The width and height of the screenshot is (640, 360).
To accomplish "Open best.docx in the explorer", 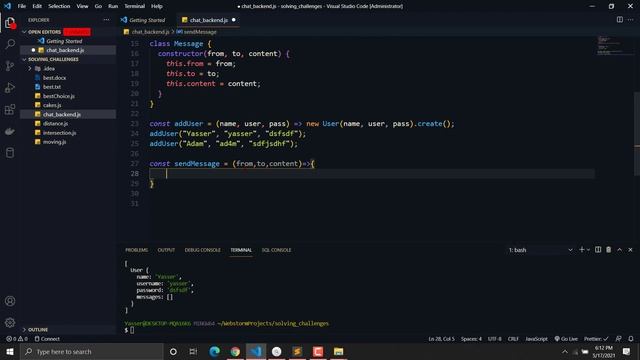I will click(54, 78).
